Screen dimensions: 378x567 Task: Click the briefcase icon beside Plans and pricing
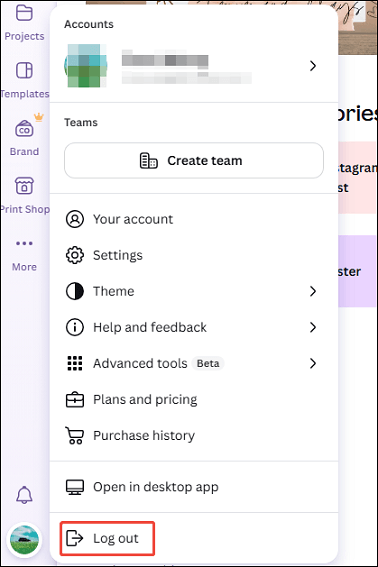point(75,400)
